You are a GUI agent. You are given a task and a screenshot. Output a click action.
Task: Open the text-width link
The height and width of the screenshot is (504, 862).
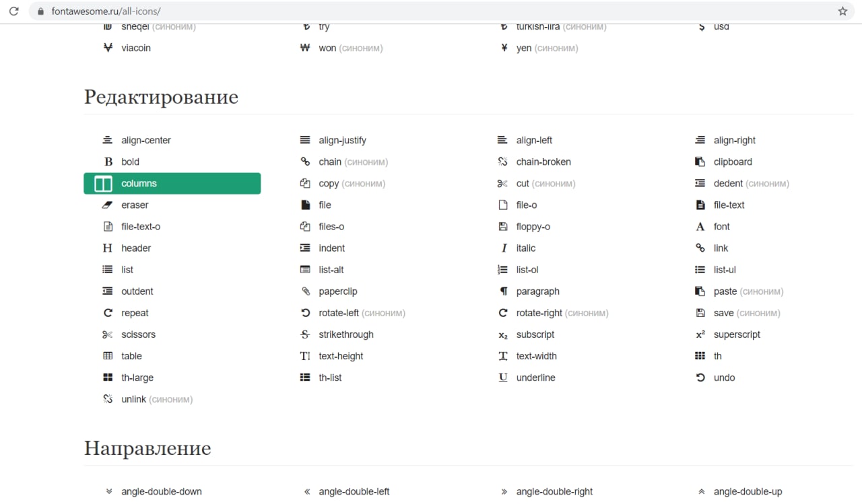coord(537,356)
